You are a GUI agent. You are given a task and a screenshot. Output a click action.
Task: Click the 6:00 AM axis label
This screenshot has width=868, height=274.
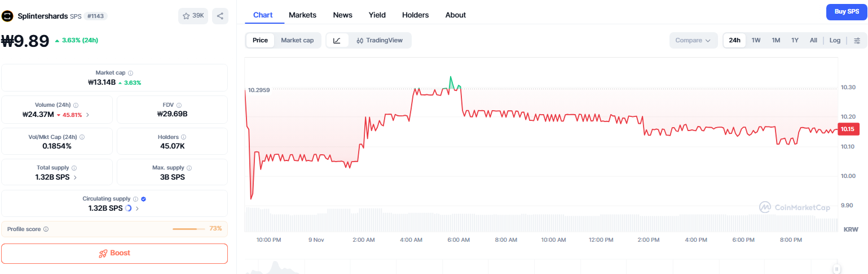[459, 240]
